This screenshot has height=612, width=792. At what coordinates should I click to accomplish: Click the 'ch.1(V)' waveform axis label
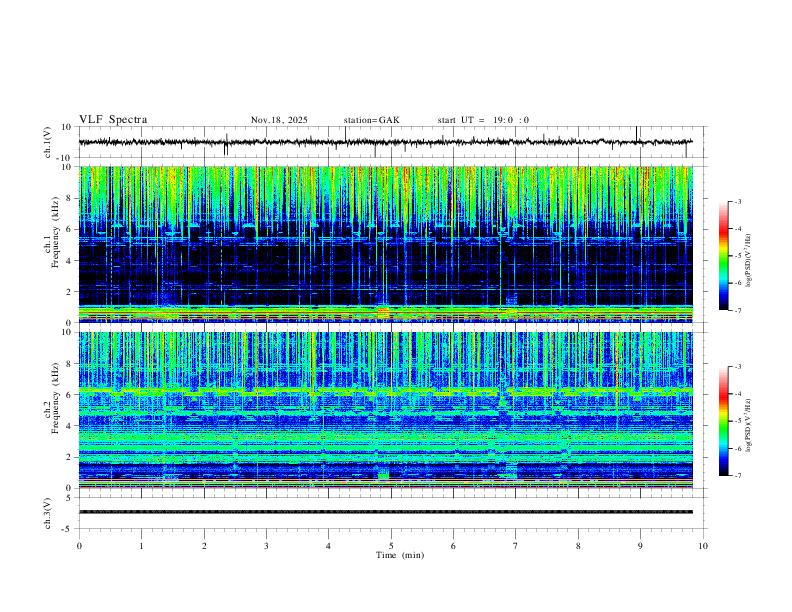pos(48,142)
